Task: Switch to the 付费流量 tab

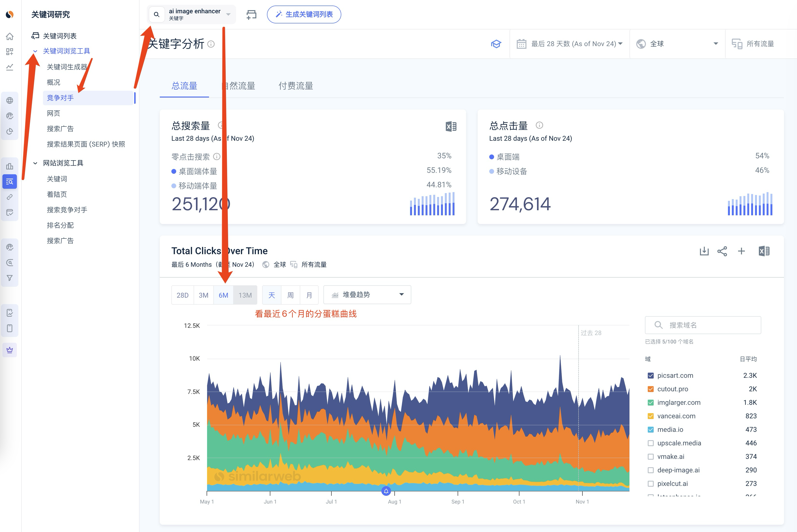Action: click(x=295, y=86)
